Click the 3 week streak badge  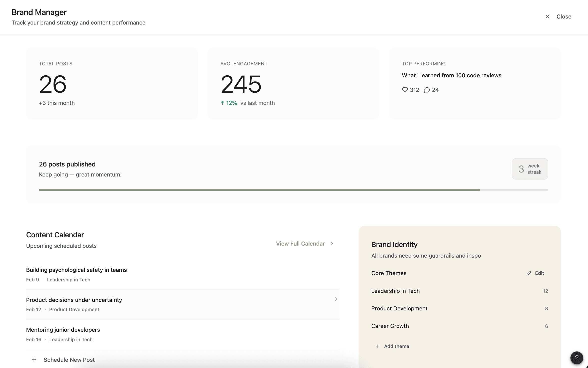click(x=530, y=169)
